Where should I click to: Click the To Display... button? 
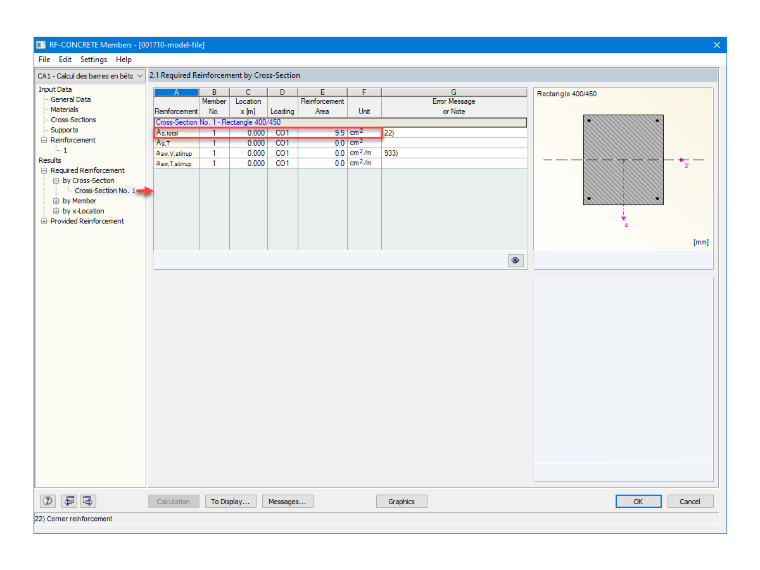click(x=230, y=501)
